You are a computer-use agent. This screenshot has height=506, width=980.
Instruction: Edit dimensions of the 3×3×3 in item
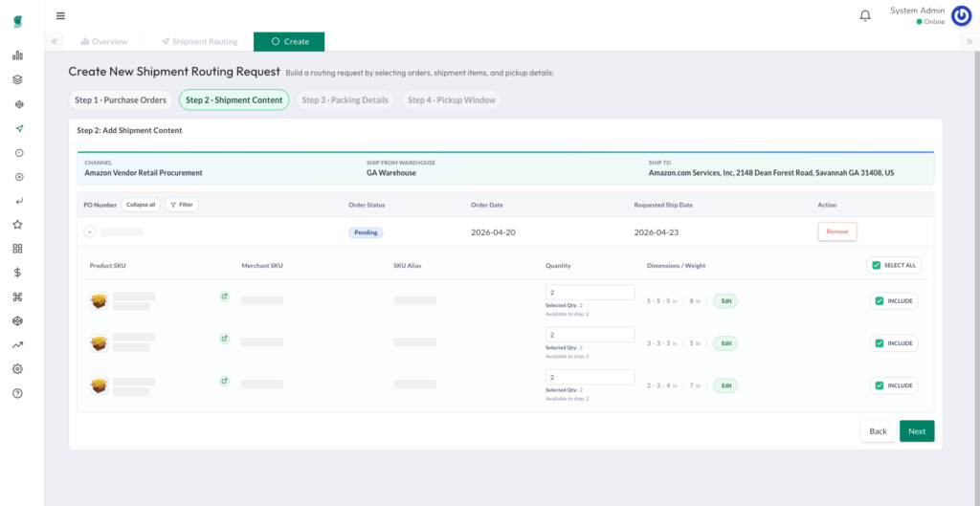point(726,343)
